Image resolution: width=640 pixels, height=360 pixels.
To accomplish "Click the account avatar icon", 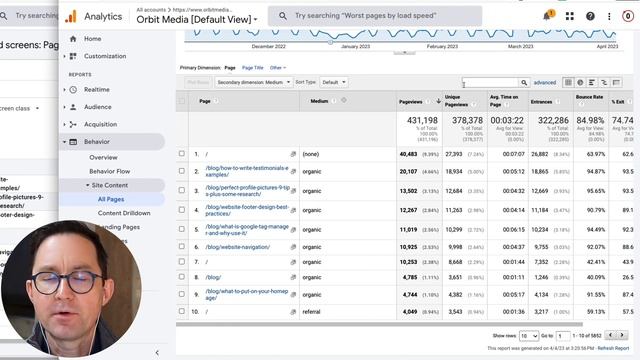I will tap(627, 16).
